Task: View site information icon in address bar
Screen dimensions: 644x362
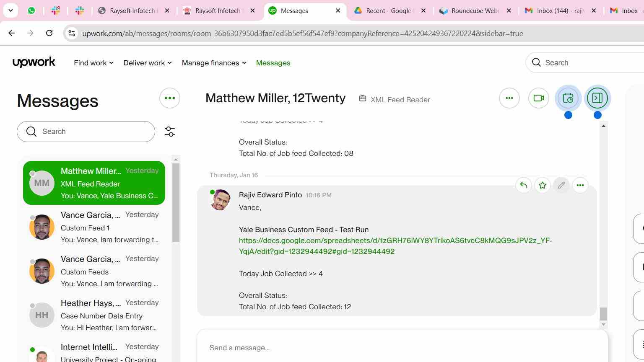Action: tap(72, 33)
